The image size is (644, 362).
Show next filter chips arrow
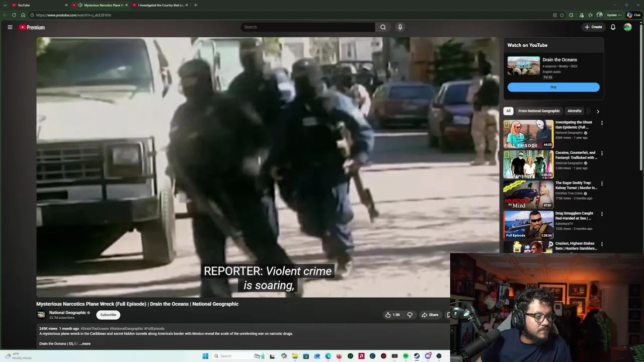coord(598,111)
